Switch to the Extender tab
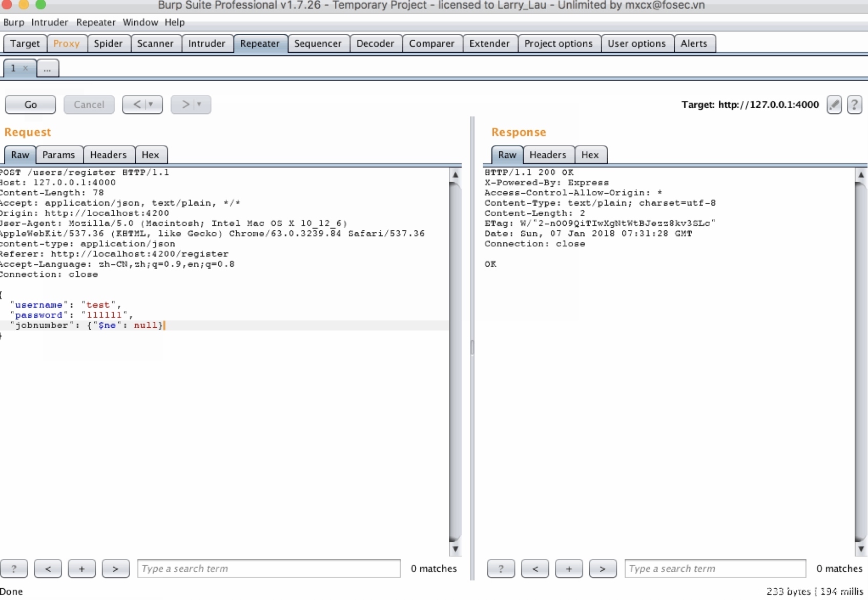The width and height of the screenshot is (868, 600). click(x=489, y=44)
